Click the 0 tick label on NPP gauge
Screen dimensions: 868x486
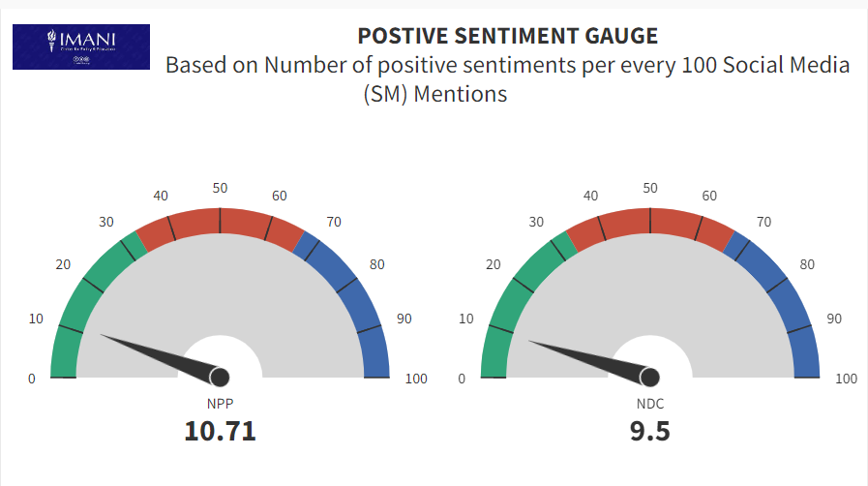(x=32, y=379)
